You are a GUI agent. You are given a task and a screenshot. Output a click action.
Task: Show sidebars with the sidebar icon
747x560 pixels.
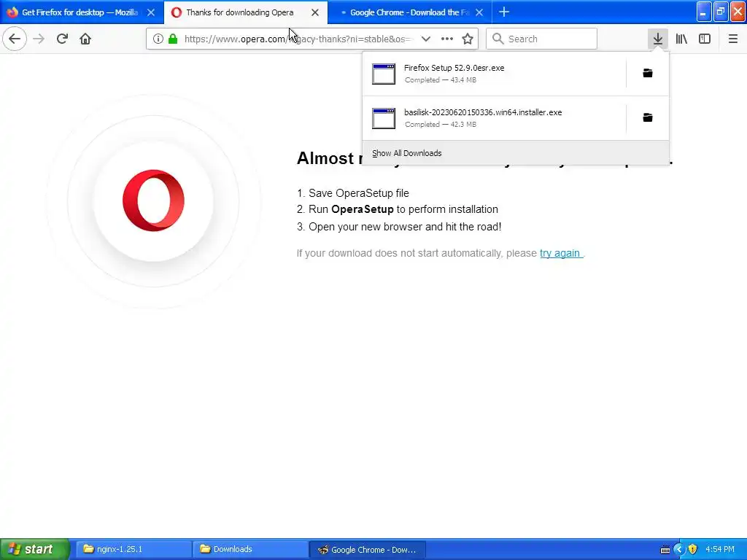pos(705,39)
